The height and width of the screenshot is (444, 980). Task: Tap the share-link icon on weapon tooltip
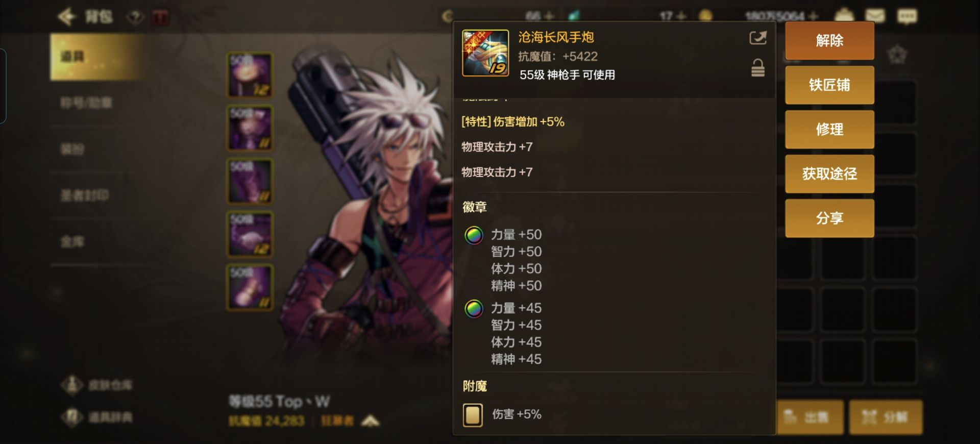pos(757,38)
